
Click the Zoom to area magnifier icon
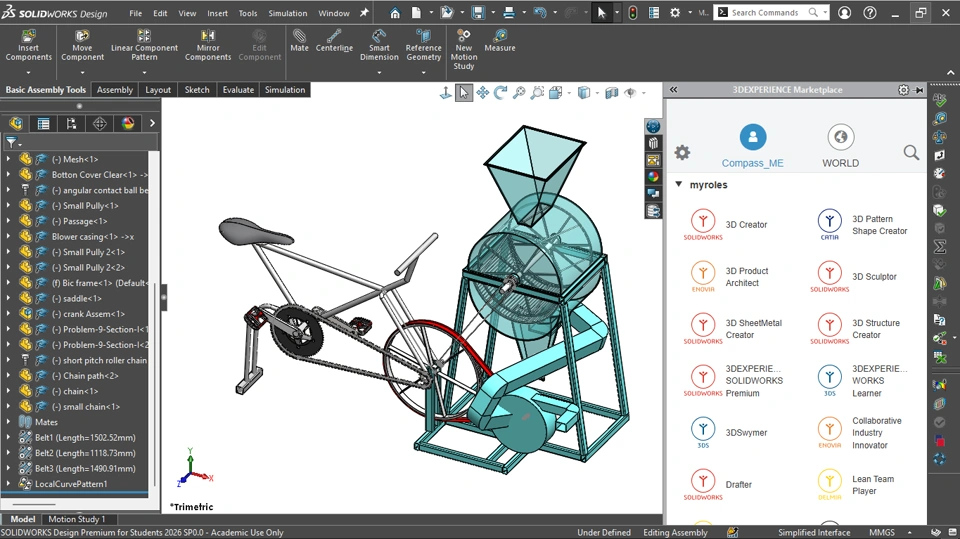538,92
